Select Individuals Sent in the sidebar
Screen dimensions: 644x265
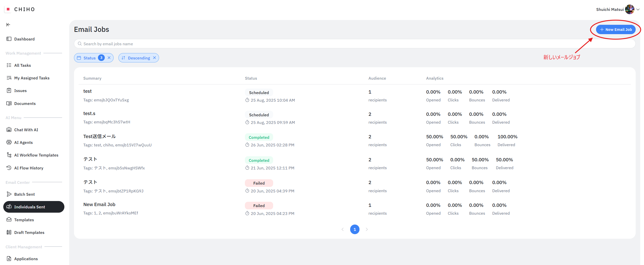click(x=30, y=207)
